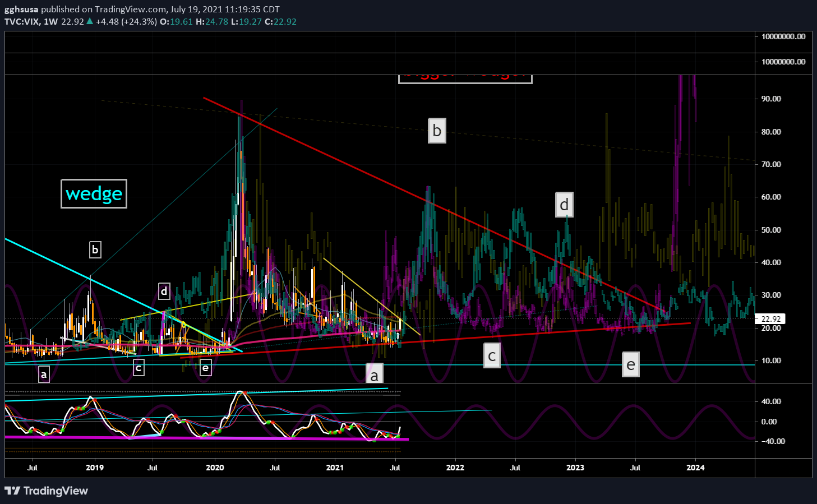817x504 pixels.
Task: Click the large 'c' wave label
Action: click(492, 355)
